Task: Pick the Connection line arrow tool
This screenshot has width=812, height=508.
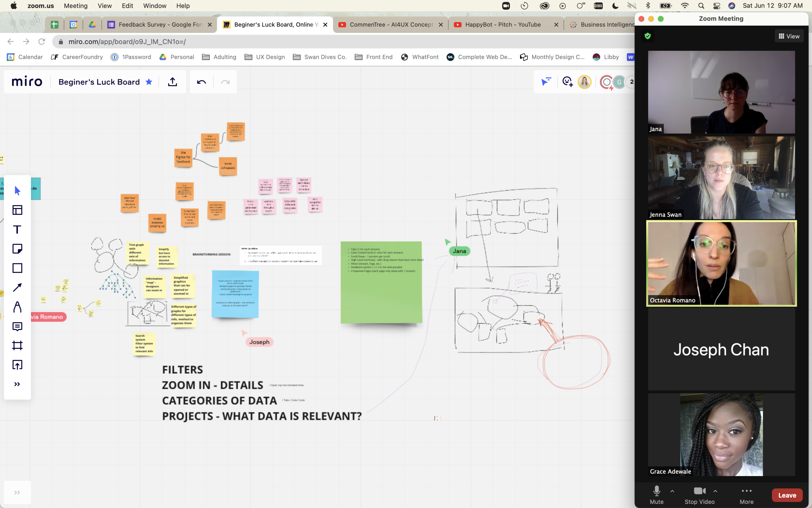Action: coord(17,287)
